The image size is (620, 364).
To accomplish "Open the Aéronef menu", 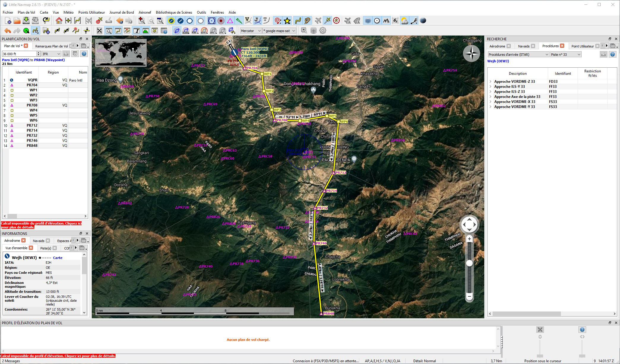I will [x=145, y=12].
